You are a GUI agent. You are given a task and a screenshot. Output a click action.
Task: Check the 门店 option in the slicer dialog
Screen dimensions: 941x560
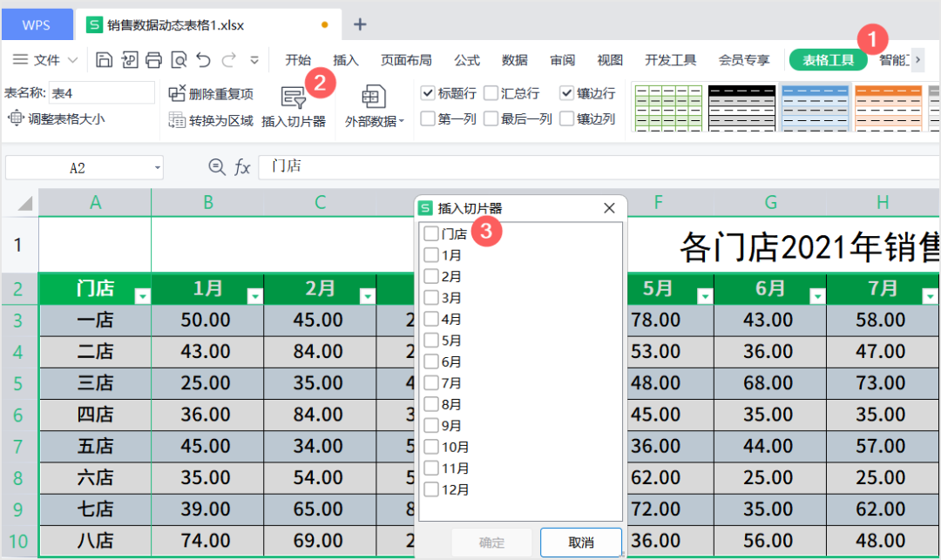click(430, 233)
